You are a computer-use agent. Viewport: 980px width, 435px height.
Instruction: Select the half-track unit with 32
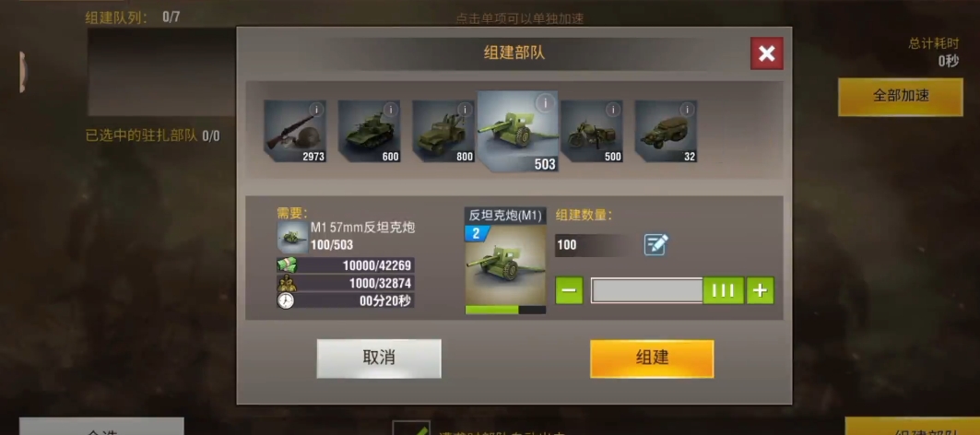(667, 131)
